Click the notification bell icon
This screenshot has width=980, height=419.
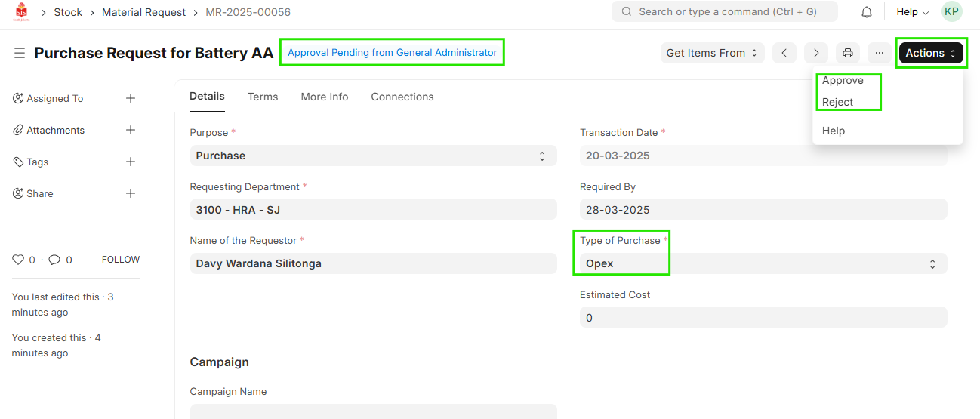(x=867, y=12)
